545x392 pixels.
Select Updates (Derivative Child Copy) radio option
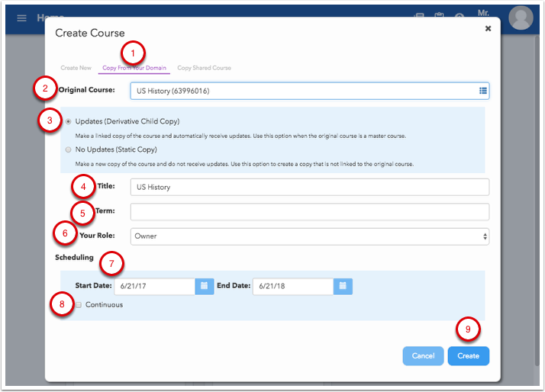(x=68, y=121)
